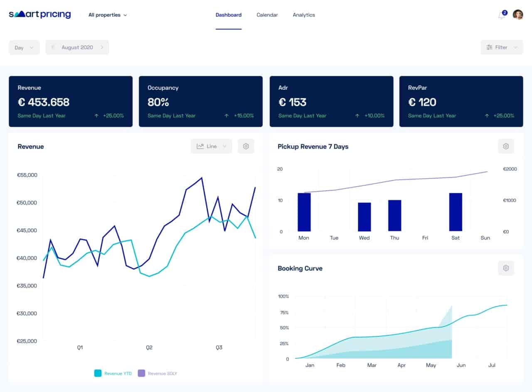Open the user profile avatar
Image resolution: width=532 pixels, height=392 pixels.
[518, 15]
